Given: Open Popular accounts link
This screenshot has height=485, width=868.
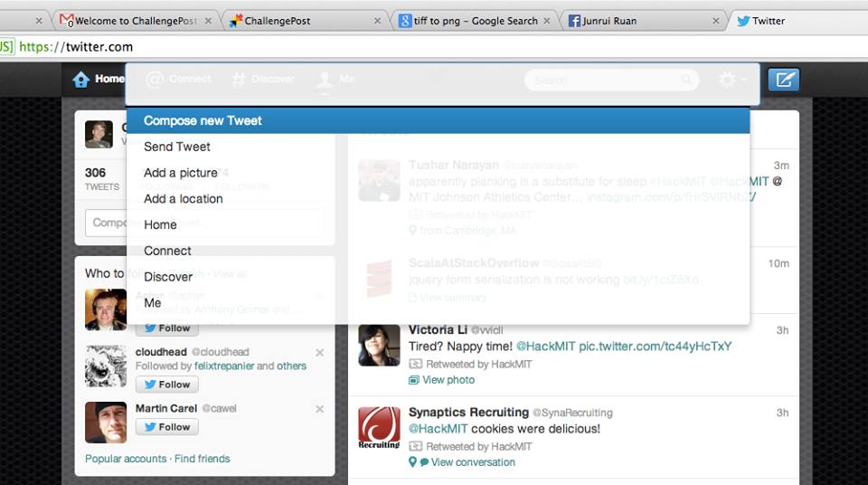Looking at the screenshot, I should point(126,459).
